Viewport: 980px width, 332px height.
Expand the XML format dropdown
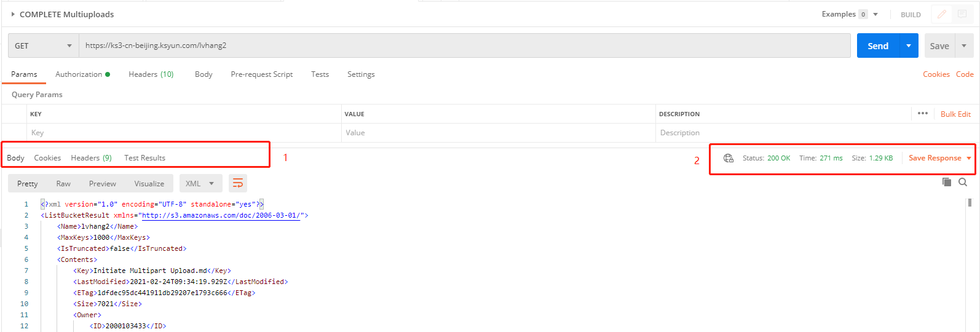pos(200,183)
